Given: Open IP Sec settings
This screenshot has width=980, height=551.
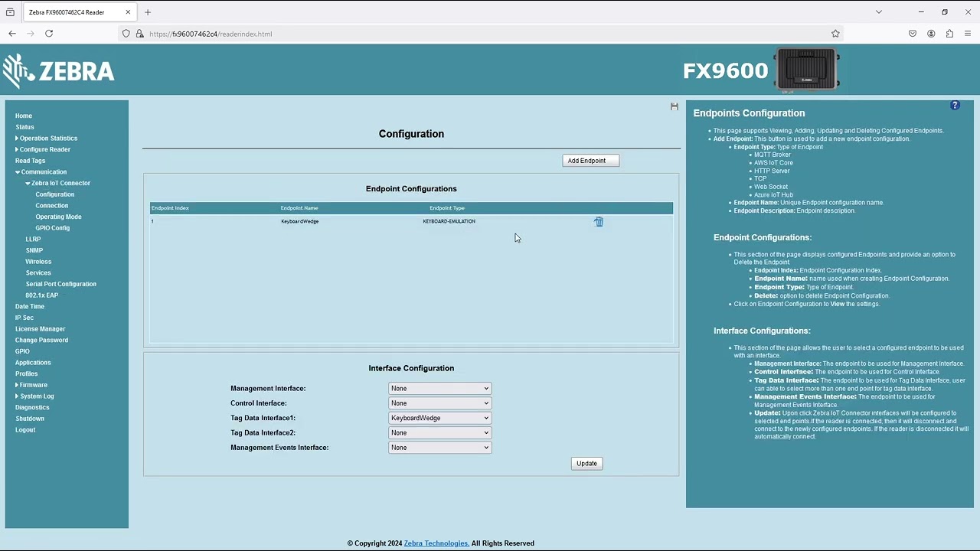Looking at the screenshot, I should pyautogui.click(x=24, y=318).
